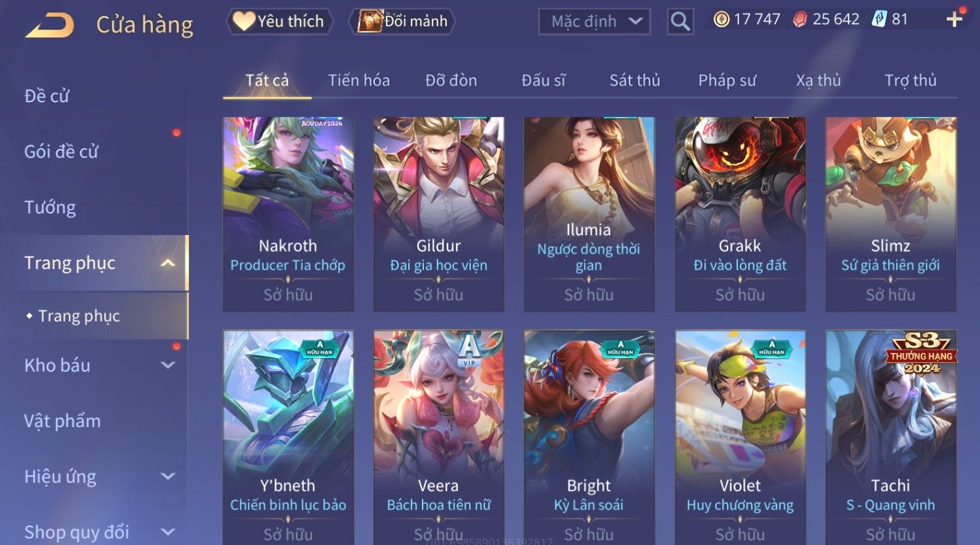Click the gold coin balance icon
Viewport: 980px width, 545px height.
click(721, 20)
